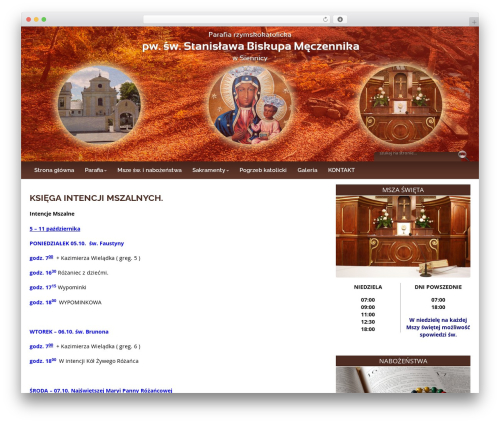The image size is (500, 423).
Task: Click the browser extension icon beside address bar
Action: point(340,19)
